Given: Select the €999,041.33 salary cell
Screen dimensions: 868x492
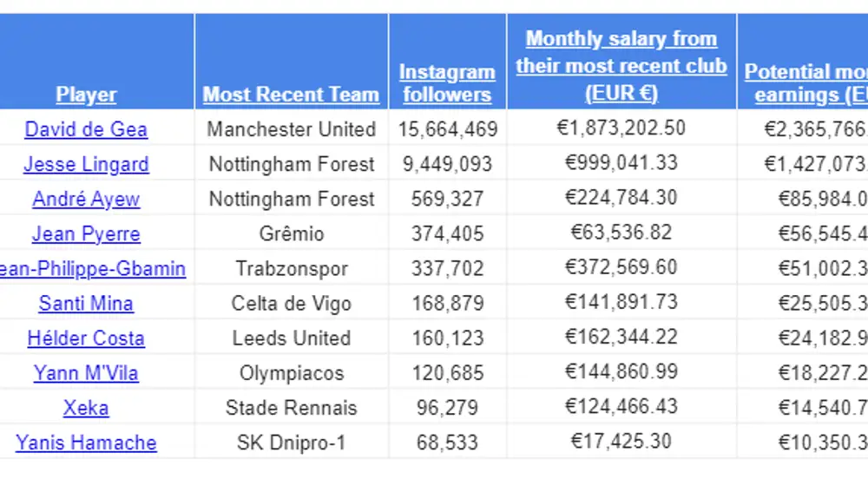Looking at the screenshot, I should pyautogui.click(x=621, y=163).
